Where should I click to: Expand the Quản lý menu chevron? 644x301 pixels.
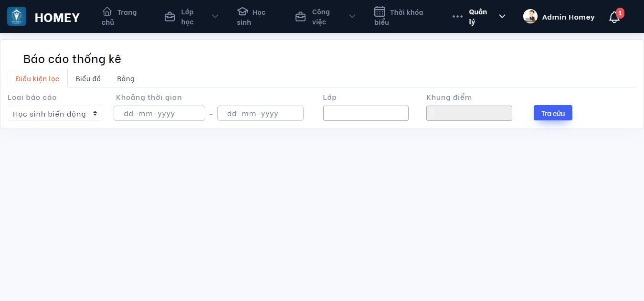tap(502, 17)
